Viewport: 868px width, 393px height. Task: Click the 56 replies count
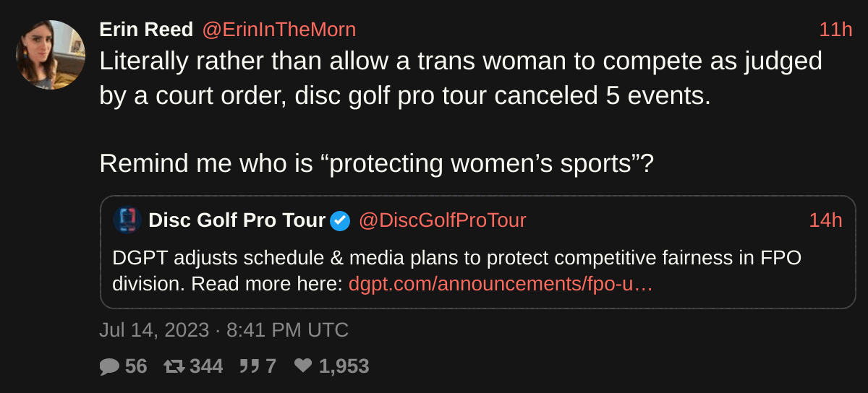tap(136, 367)
